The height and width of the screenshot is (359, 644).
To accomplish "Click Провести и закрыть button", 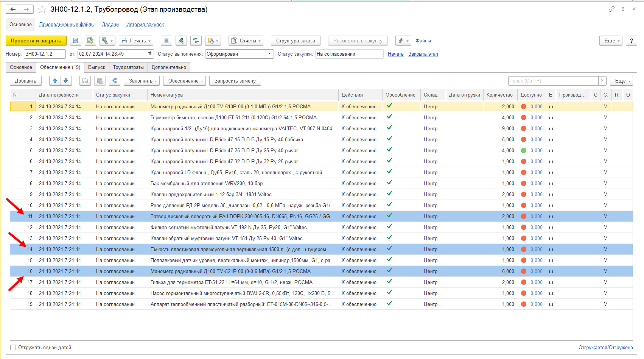I will [36, 41].
